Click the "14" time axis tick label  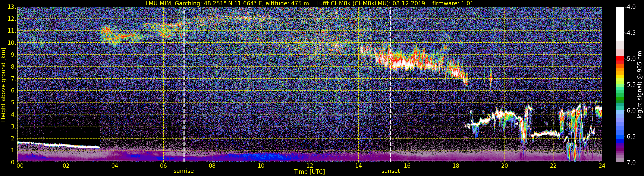click(x=358, y=166)
